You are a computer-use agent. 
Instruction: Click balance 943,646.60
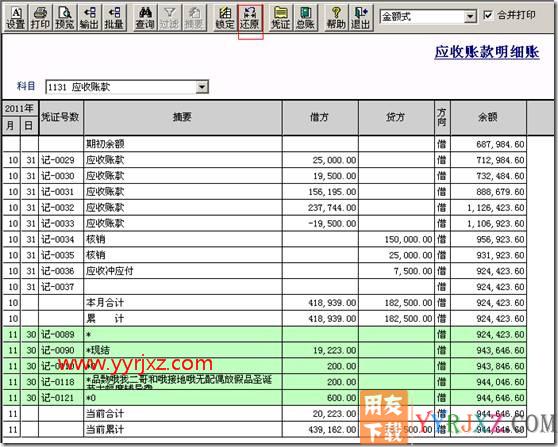[x=500, y=351]
